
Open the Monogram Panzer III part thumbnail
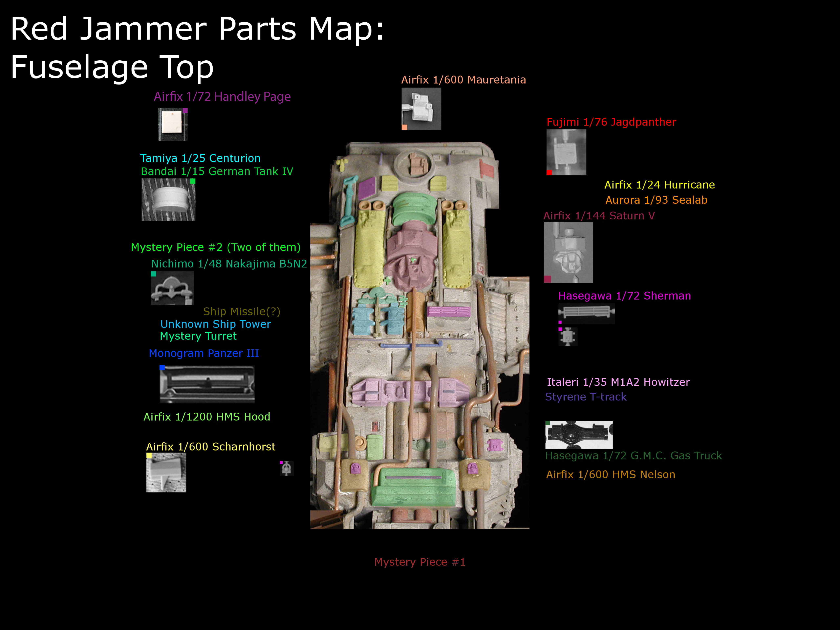tap(207, 384)
